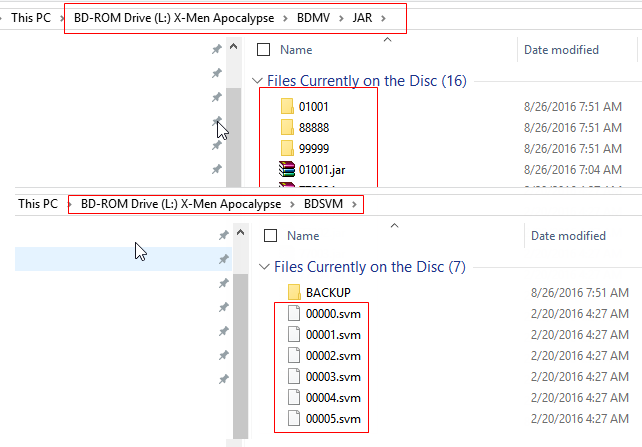The image size is (642, 447).
Task: Go to This PC in the BDSVM window breadcrumb
Action: 38,204
